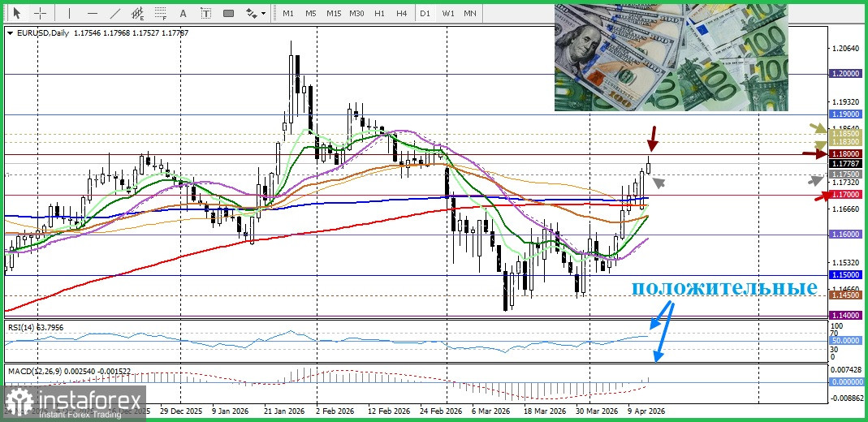Click the 29 Dec 2025 date label
The width and height of the screenshot is (868, 422).
(x=179, y=411)
